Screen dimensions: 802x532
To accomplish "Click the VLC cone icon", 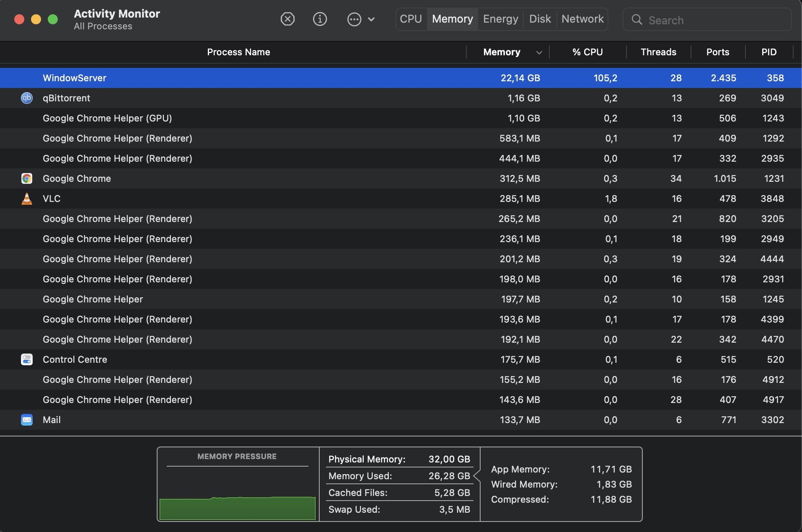I will coord(27,199).
